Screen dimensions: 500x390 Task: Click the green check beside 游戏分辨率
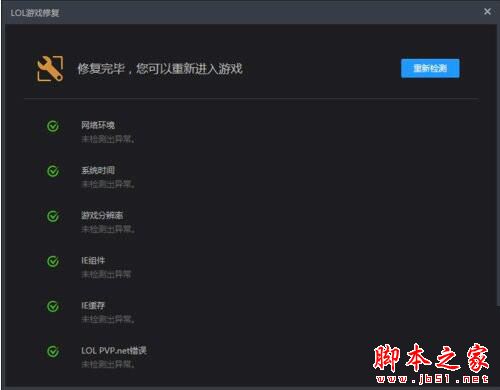53,216
